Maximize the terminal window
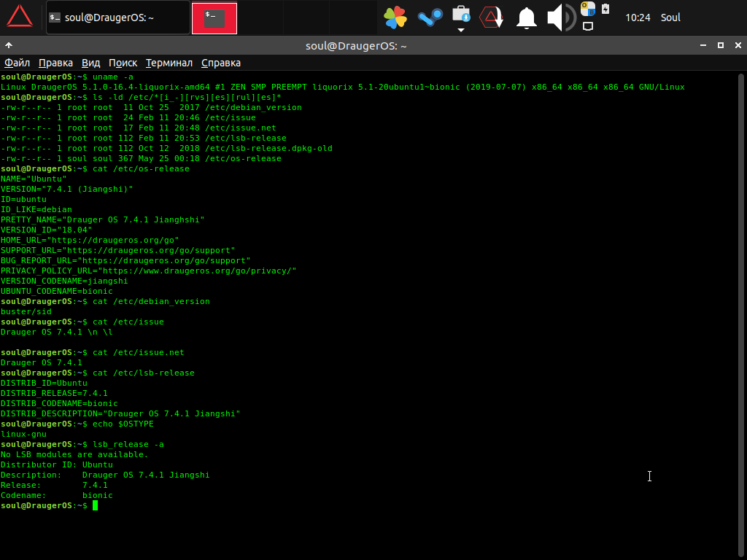Viewport: 747px width, 560px height. (x=721, y=45)
